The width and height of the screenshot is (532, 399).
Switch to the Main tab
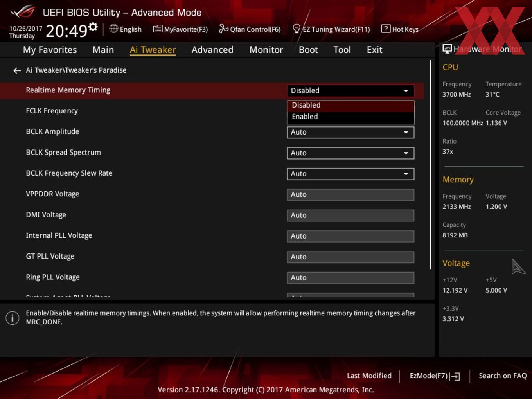tap(103, 50)
